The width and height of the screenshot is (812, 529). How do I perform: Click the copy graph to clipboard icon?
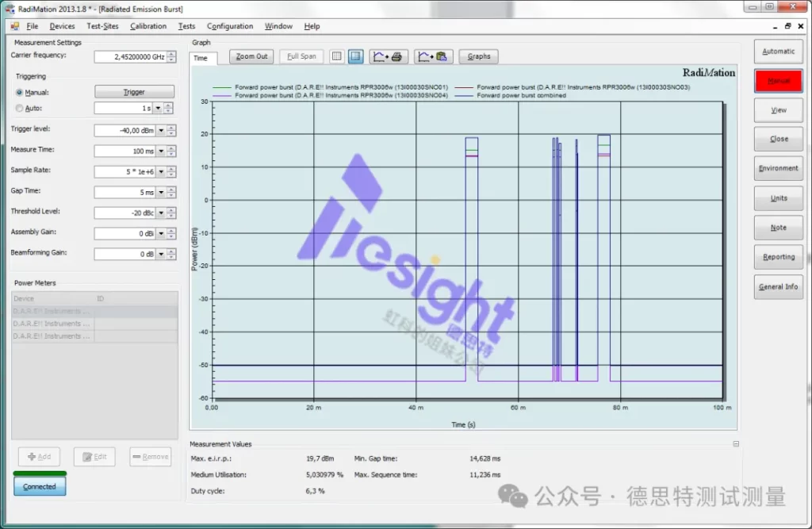[435, 56]
